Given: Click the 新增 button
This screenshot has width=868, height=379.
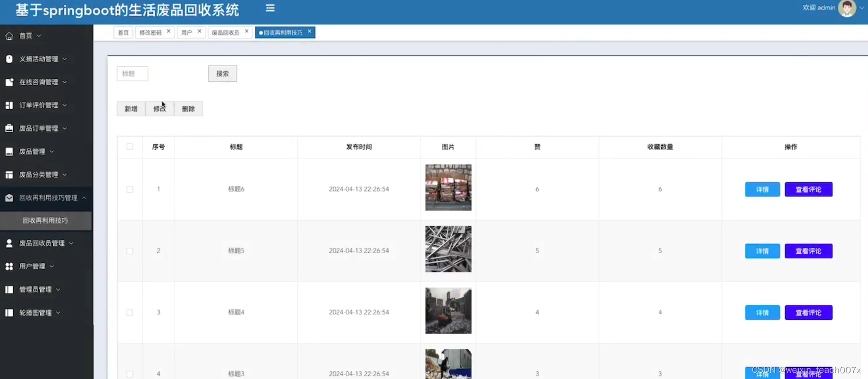Looking at the screenshot, I should click(131, 109).
